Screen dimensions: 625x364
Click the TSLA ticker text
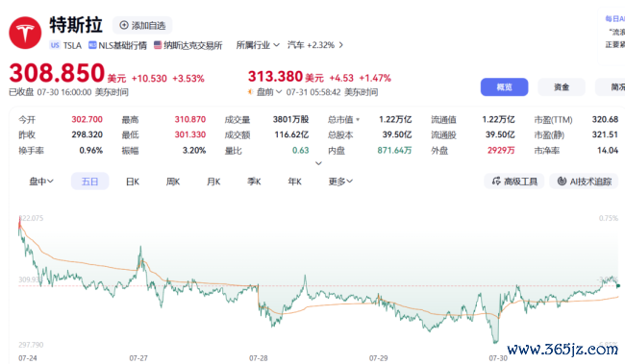click(x=72, y=45)
